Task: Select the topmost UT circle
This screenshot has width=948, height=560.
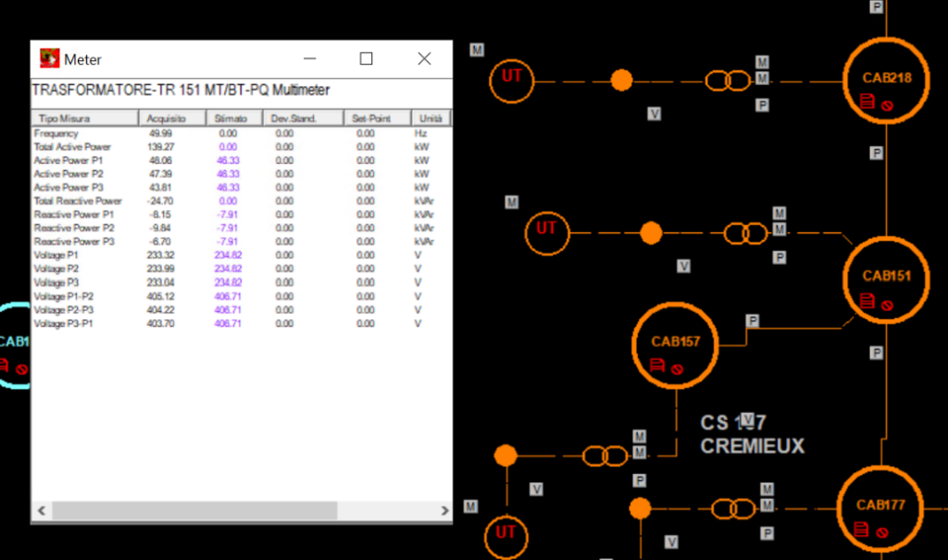Action: click(x=512, y=80)
